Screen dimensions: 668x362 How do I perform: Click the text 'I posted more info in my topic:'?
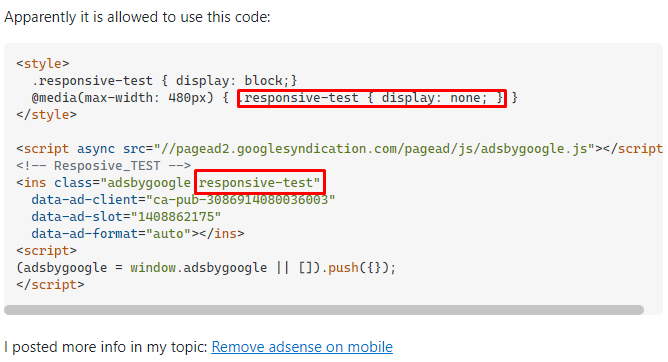[106, 347]
